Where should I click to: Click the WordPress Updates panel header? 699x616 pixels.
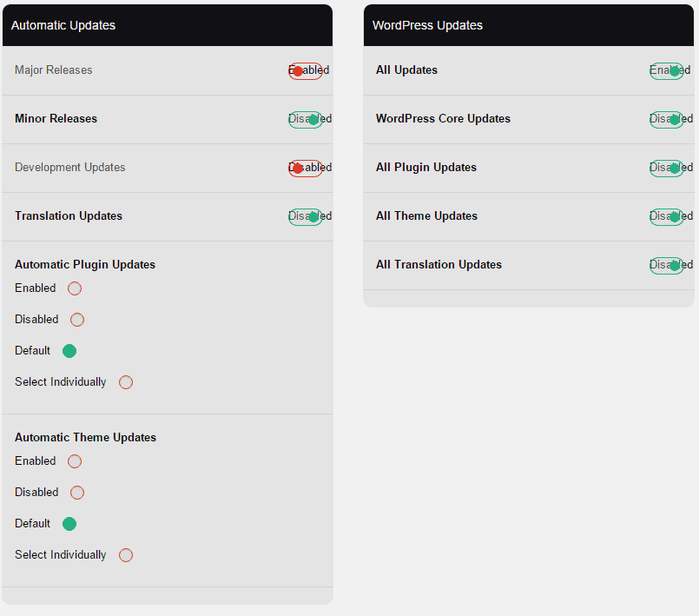point(529,25)
